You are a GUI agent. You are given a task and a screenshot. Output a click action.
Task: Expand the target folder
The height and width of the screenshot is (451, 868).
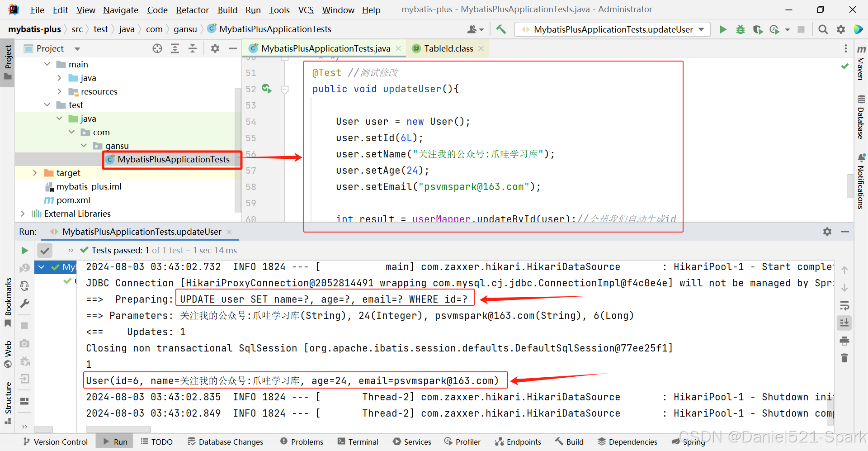35,173
